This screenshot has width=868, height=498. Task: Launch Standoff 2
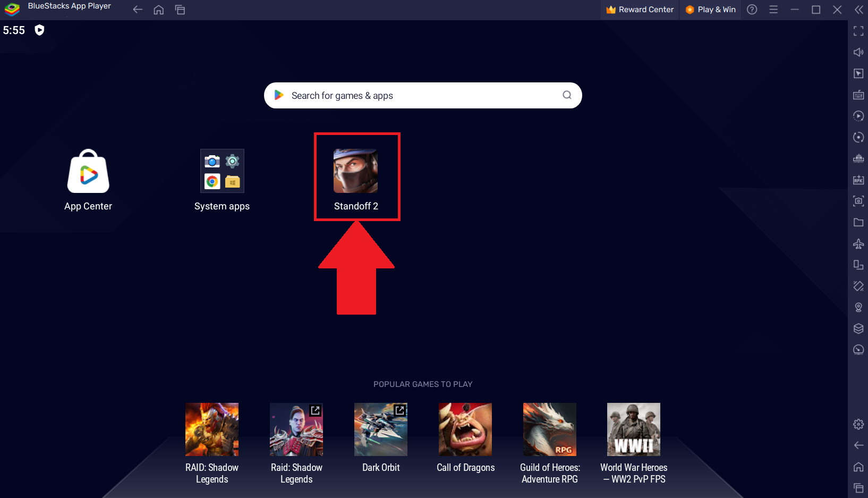[x=356, y=172]
